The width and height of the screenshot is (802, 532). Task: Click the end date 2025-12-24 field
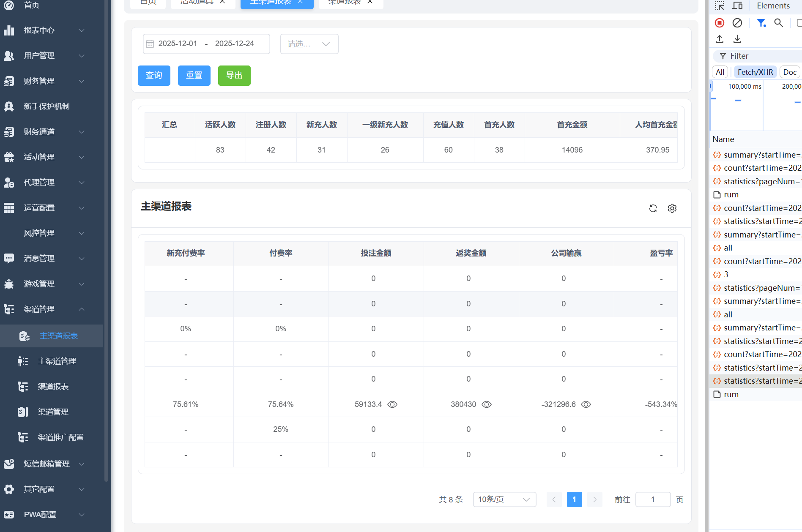click(234, 44)
